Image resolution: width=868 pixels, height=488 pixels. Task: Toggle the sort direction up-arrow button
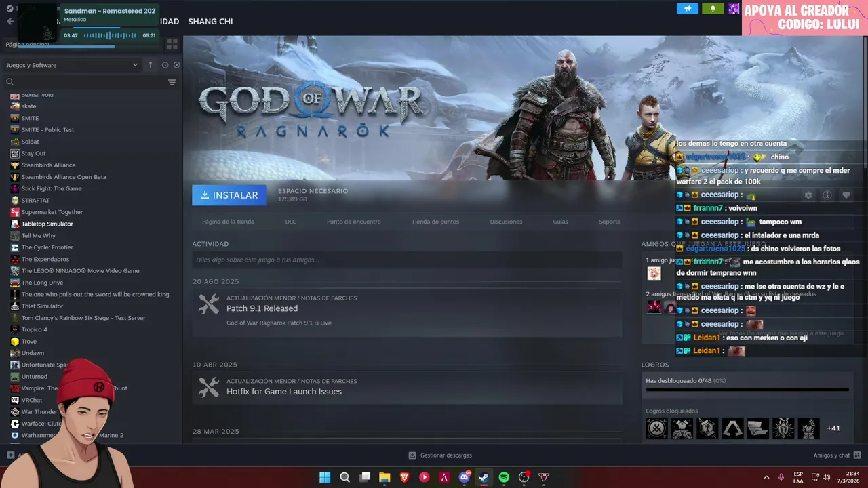point(151,65)
